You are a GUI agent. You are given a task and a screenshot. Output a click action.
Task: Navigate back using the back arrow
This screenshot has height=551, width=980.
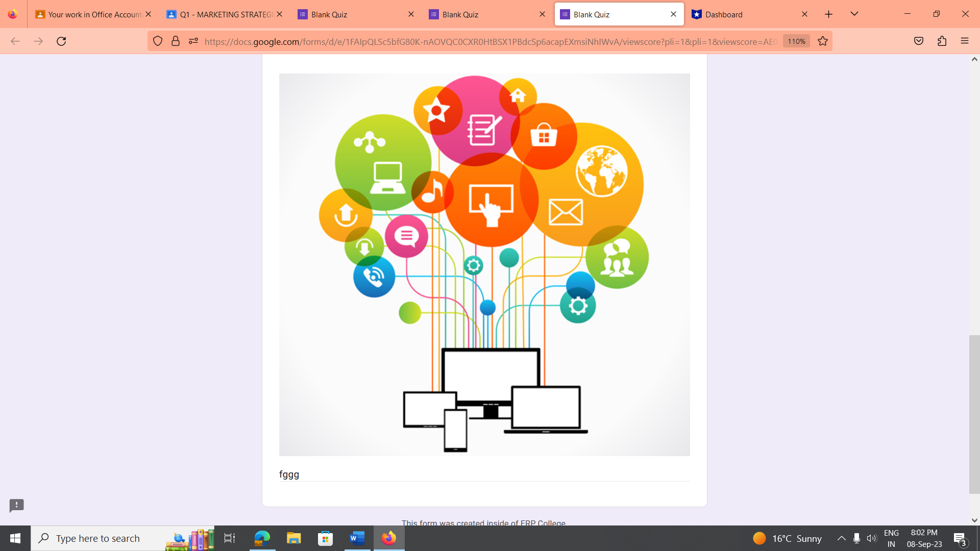click(15, 41)
